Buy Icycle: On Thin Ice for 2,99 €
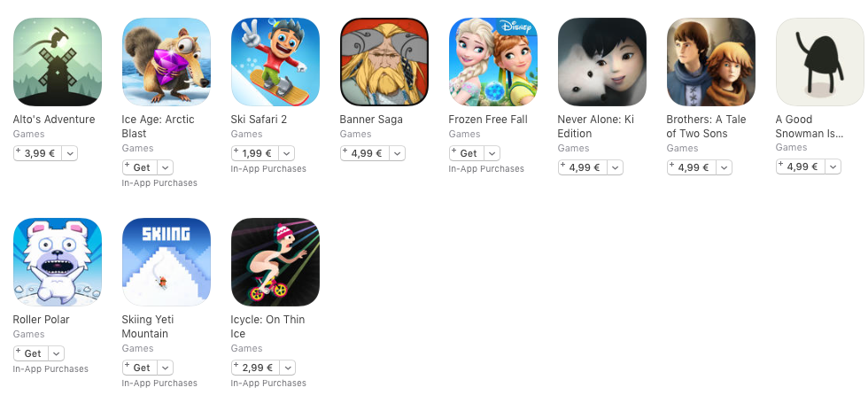Screen dimensions: 868x403 [256, 368]
